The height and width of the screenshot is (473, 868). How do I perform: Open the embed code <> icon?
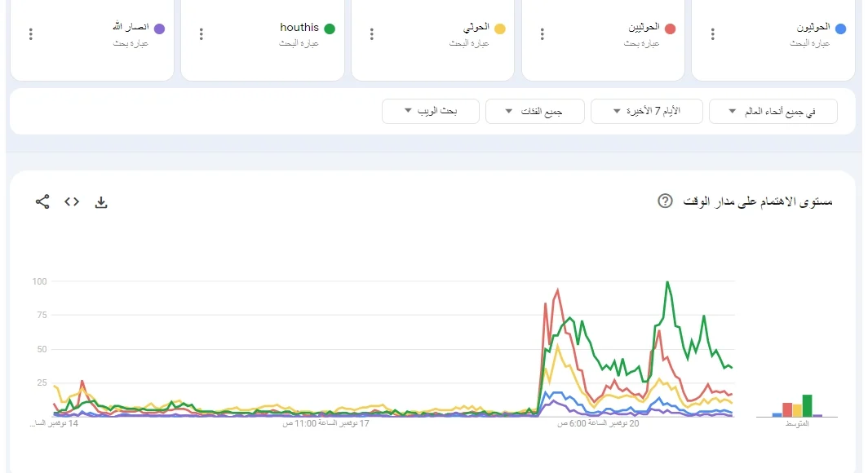pos(71,201)
